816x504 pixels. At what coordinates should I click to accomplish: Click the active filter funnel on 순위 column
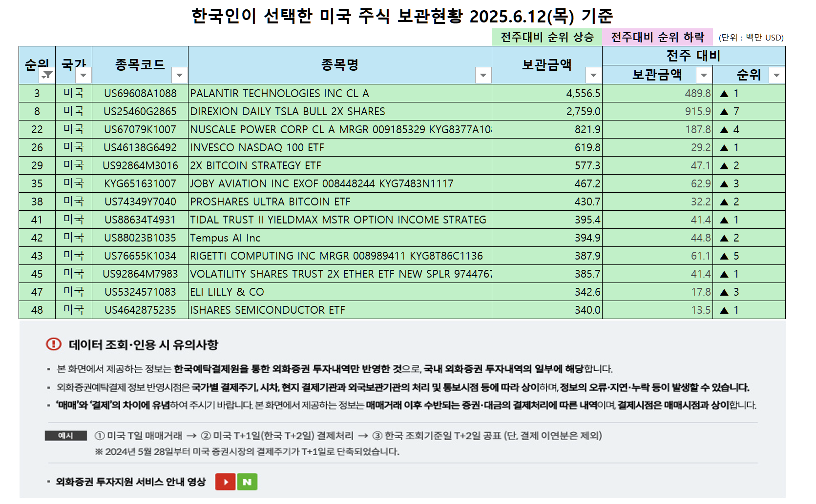pyautogui.click(x=47, y=76)
